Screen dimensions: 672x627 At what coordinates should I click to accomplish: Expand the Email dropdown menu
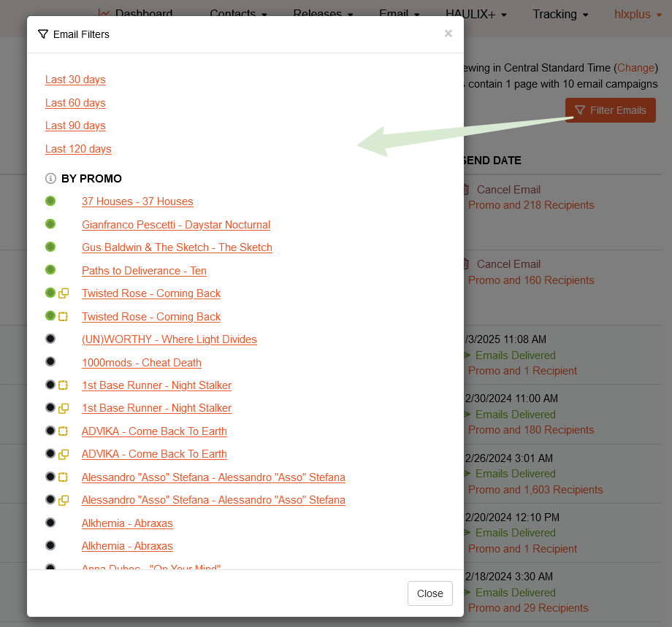[x=400, y=14]
